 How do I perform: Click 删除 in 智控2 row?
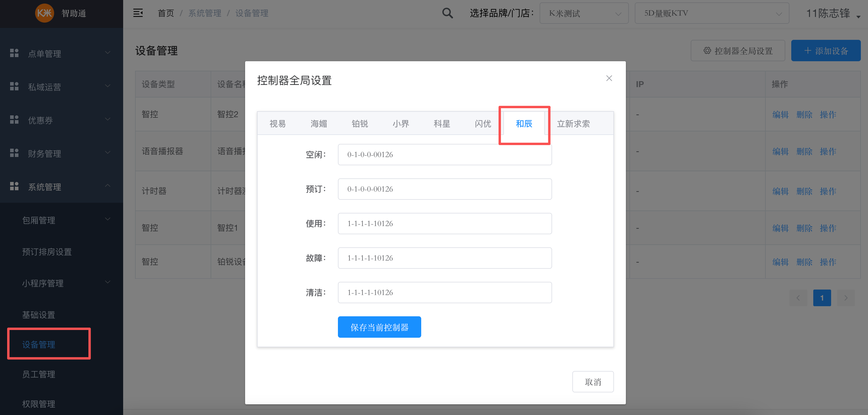tap(804, 114)
